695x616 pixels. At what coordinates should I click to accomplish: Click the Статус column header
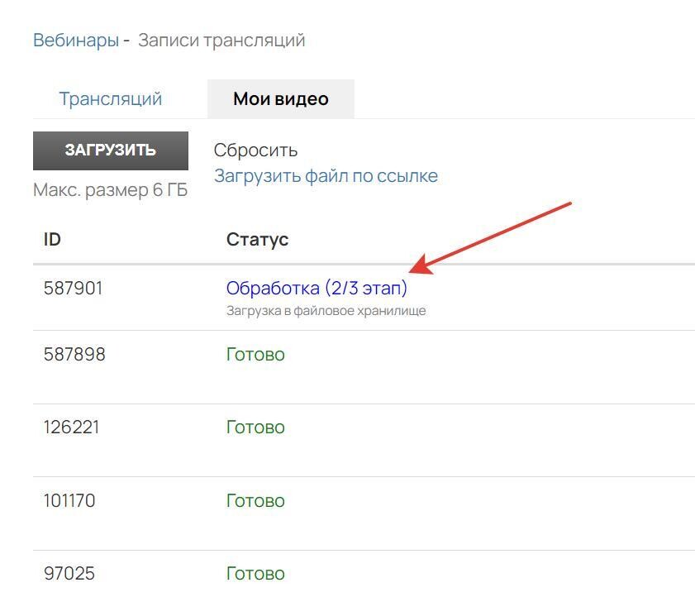coord(257,240)
